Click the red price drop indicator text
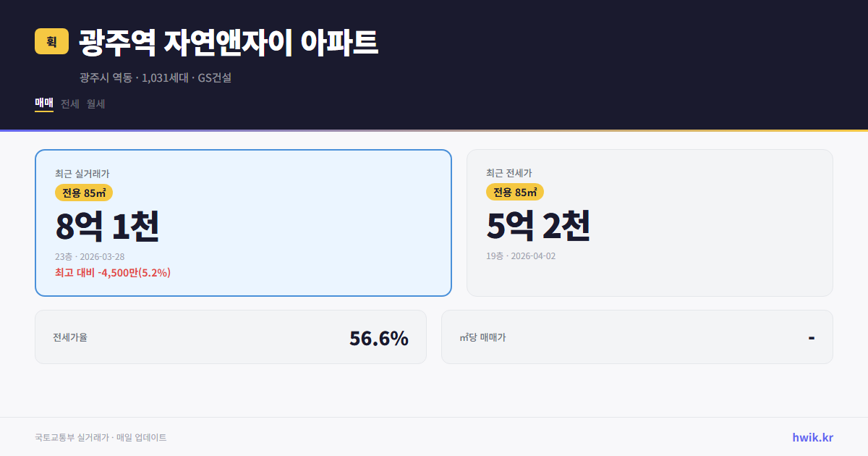The width and height of the screenshot is (868, 456). 111,273
